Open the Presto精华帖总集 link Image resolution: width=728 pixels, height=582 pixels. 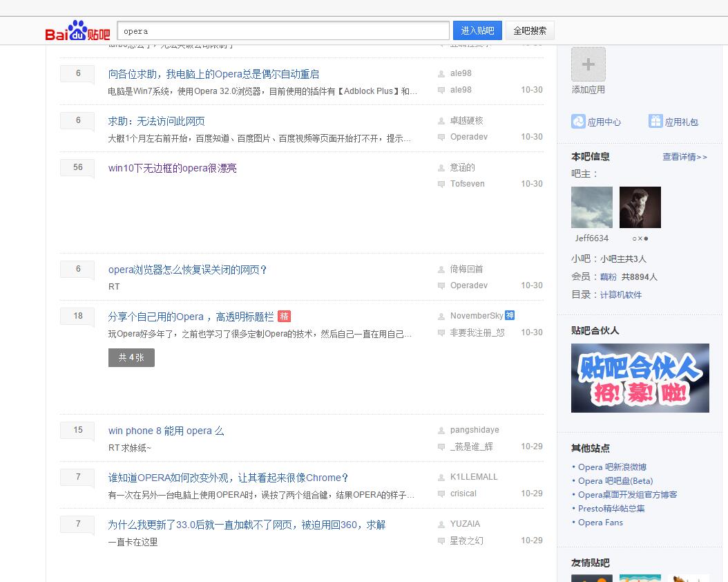pyautogui.click(x=611, y=508)
